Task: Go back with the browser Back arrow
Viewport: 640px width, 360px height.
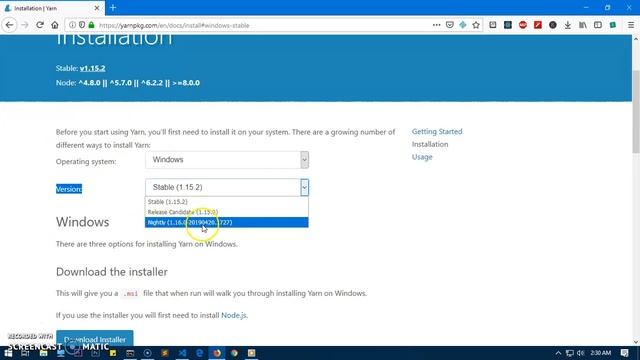Action: coord(9,25)
